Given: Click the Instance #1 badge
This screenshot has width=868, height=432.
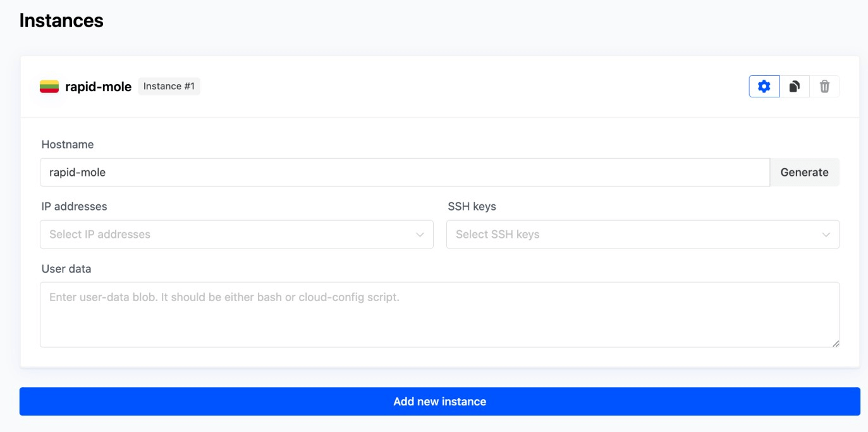Looking at the screenshot, I should [169, 87].
